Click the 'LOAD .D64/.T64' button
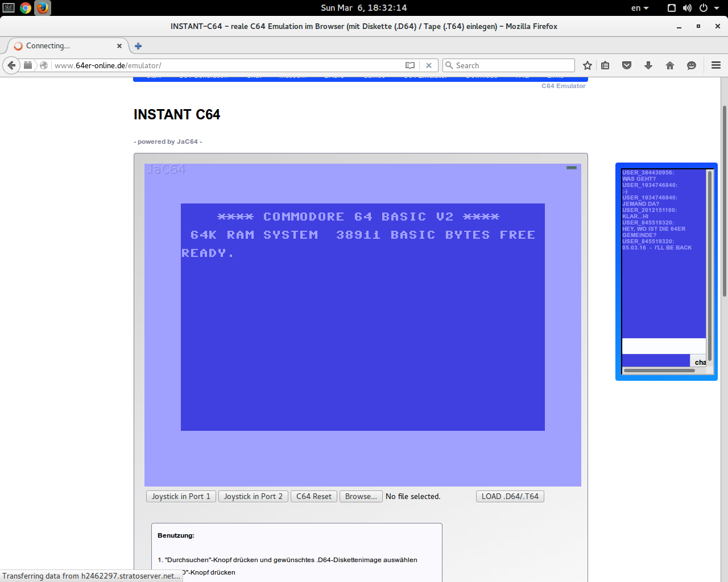This screenshot has height=582, width=728. [510, 496]
